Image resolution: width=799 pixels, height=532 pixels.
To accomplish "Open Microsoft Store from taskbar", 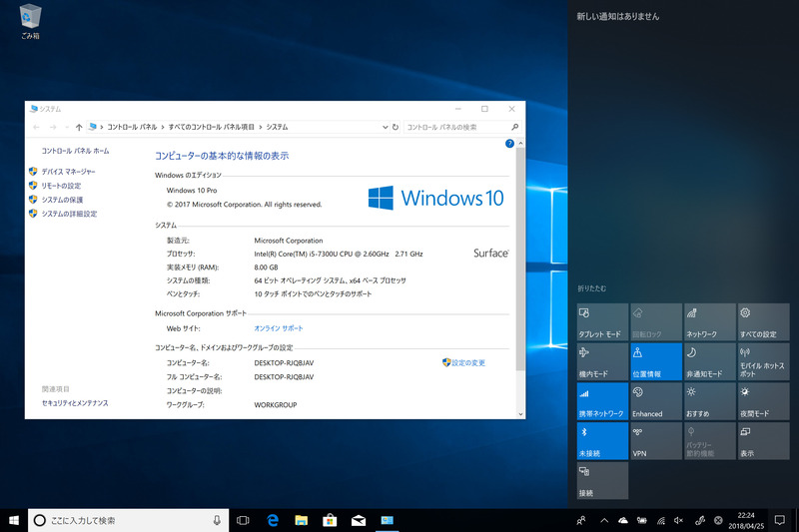I will tap(330, 520).
